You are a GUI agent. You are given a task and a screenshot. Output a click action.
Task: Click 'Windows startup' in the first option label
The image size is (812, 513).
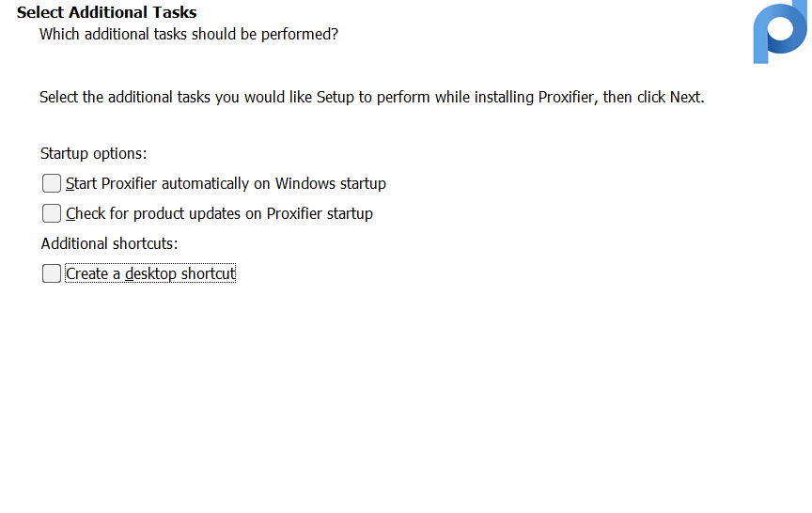point(330,183)
